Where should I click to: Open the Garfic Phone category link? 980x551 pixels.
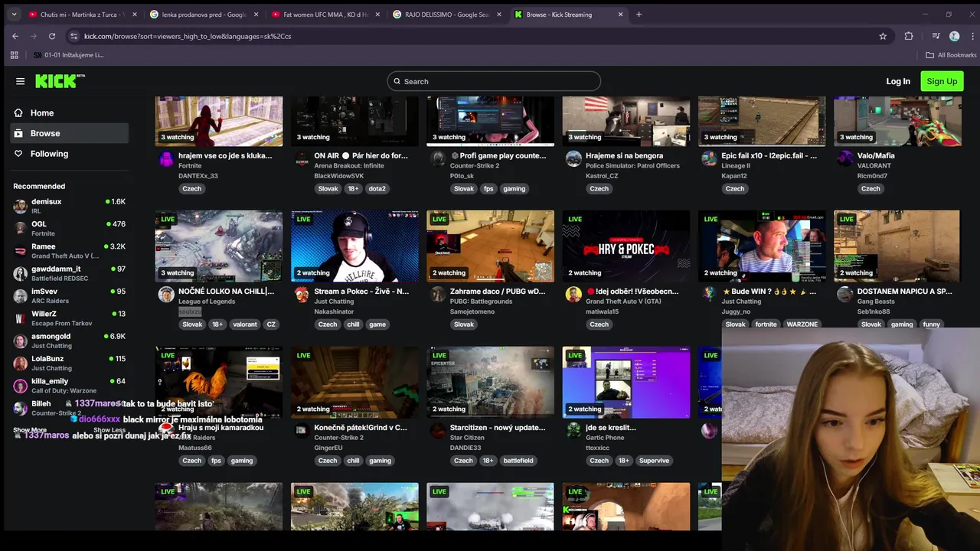pyautogui.click(x=605, y=438)
